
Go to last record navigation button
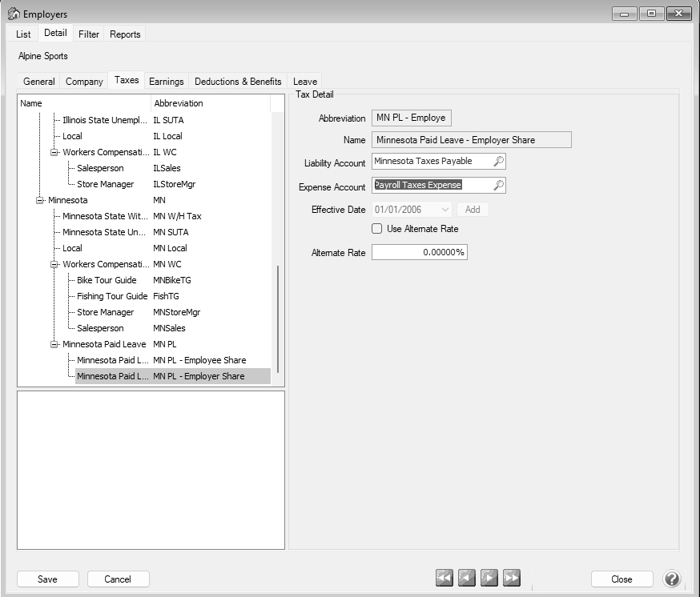512,578
